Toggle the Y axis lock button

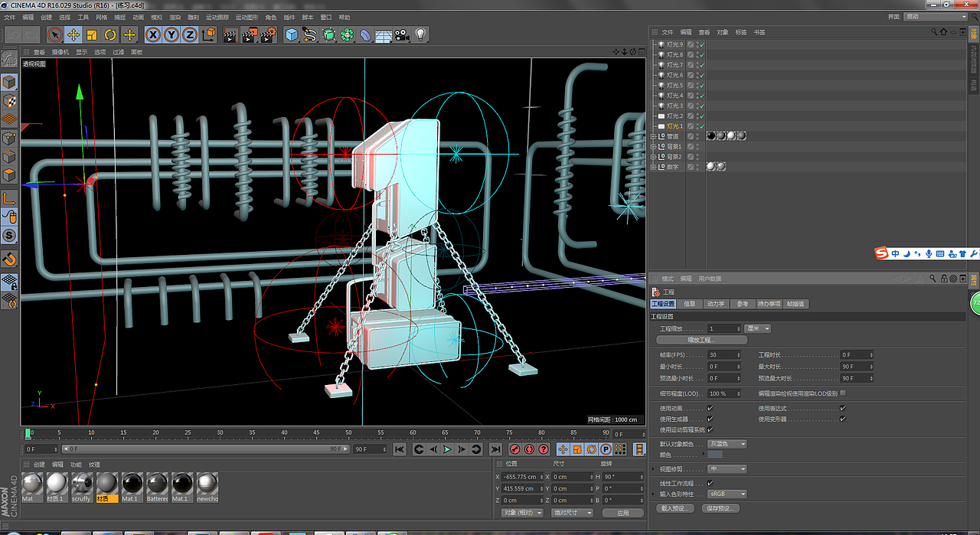(x=170, y=34)
